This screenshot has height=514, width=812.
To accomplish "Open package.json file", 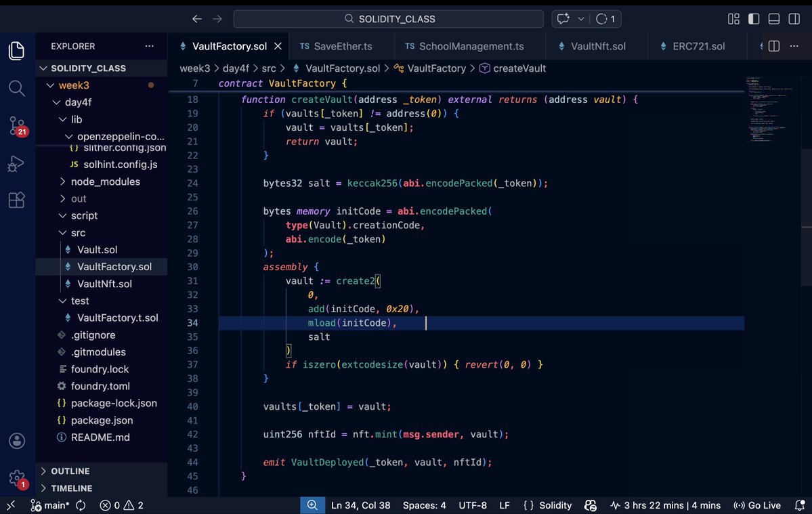I will click(x=102, y=421).
